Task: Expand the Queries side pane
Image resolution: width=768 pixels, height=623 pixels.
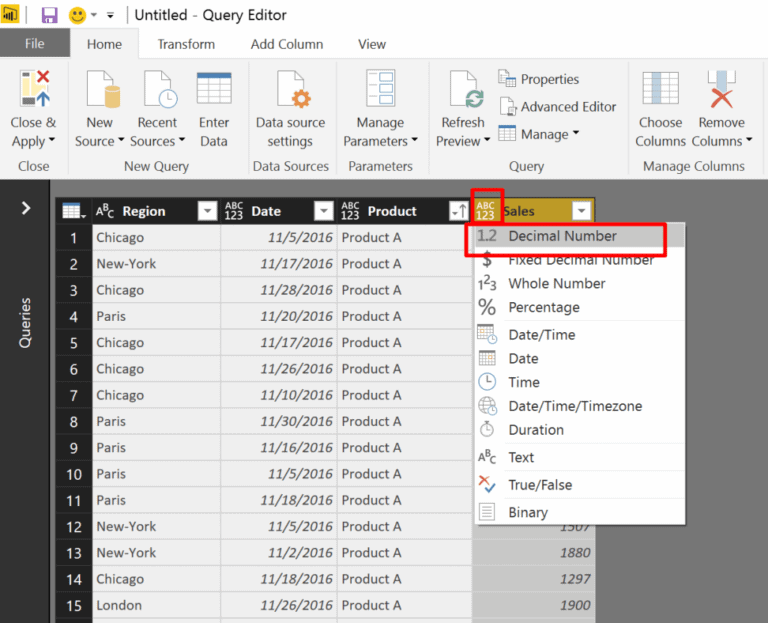Action: pyautogui.click(x=26, y=208)
